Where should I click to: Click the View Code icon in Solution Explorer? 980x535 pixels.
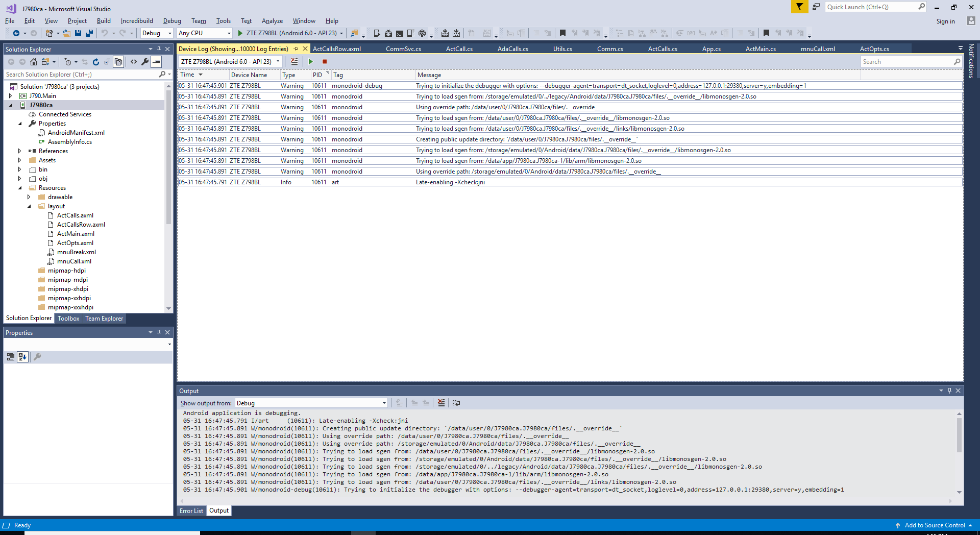134,62
